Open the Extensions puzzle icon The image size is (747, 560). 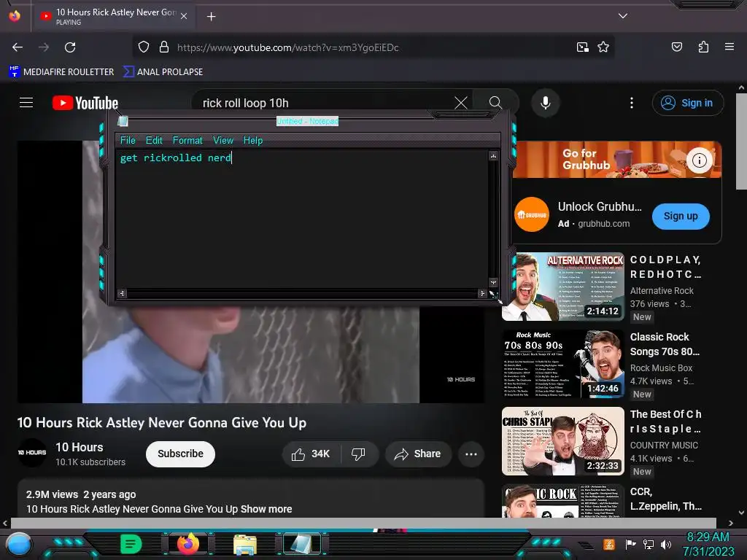click(x=703, y=47)
